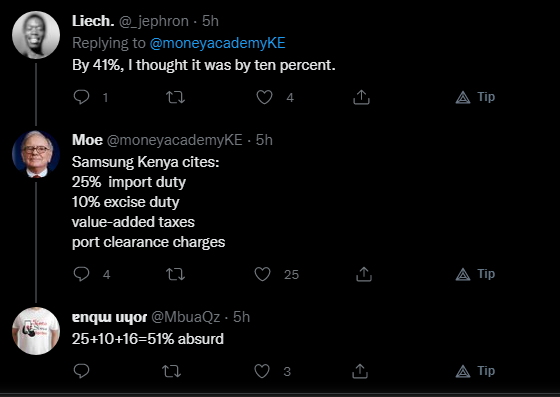
Task: Retweet Moe's Samsung Kenya tweet
Action: [175, 274]
